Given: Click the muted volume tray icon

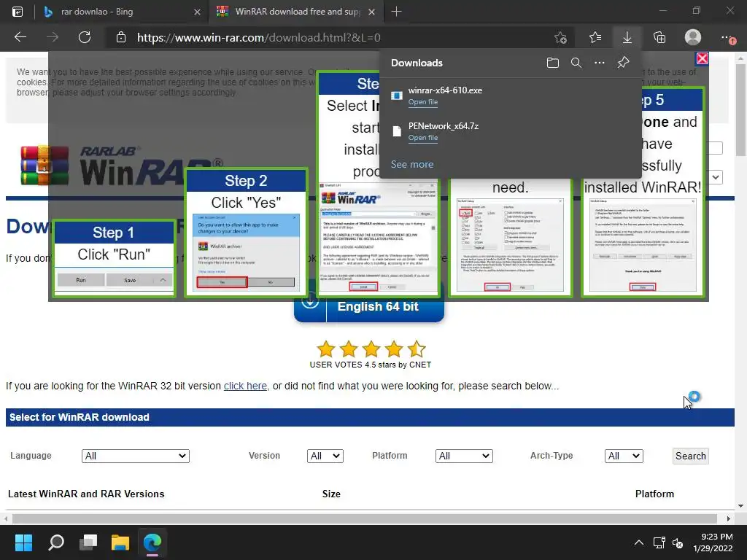Looking at the screenshot, I should coord(678,542).
